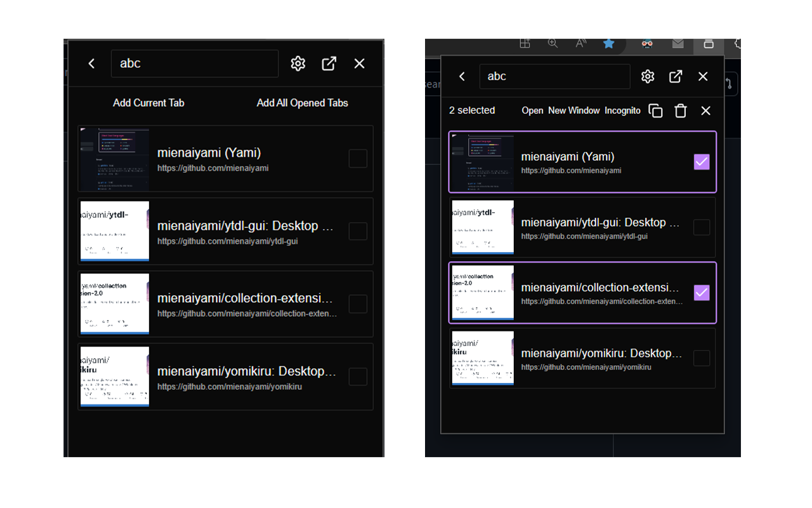812x508 pixels.
Task: Click the 'mienaiyami/yomikiru: Desktop' title in the left popup
Action: tap(247, 371)
